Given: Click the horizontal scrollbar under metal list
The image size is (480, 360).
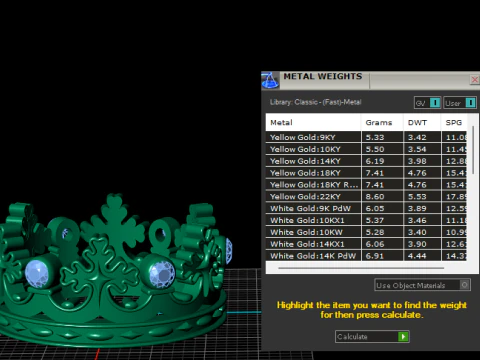Looking at the screenshot, I should [361, 268].
